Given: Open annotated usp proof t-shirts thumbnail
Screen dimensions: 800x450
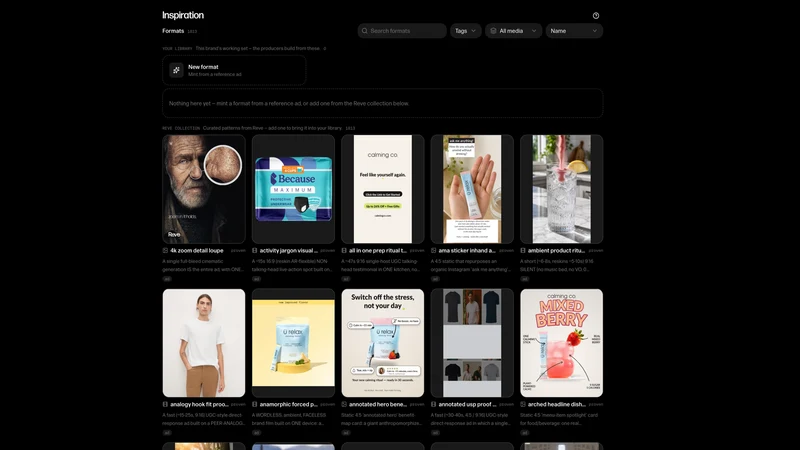Looking at the screenshot, I should pos(472,343).
